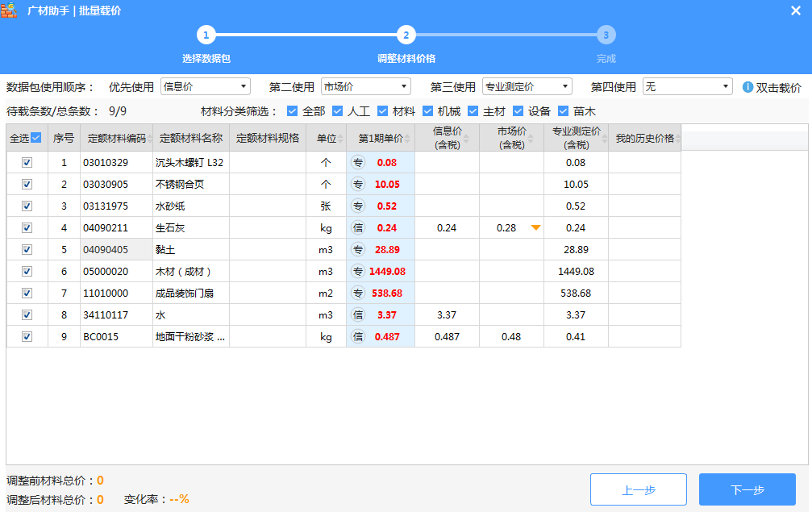This screenshot has height=512, width=812.
Task: Click the 专 icon beside price 1449.08
Action: tap(358, 272)
